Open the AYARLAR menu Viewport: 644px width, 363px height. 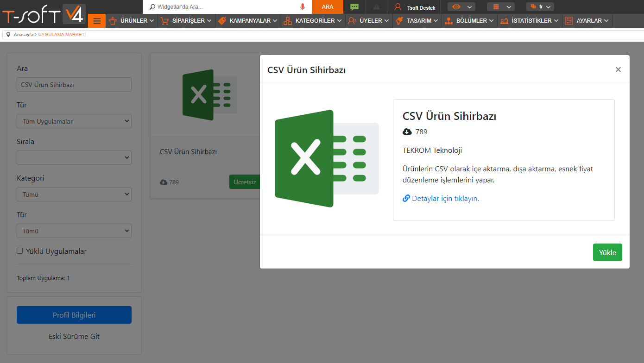click(x=587, y=21)
